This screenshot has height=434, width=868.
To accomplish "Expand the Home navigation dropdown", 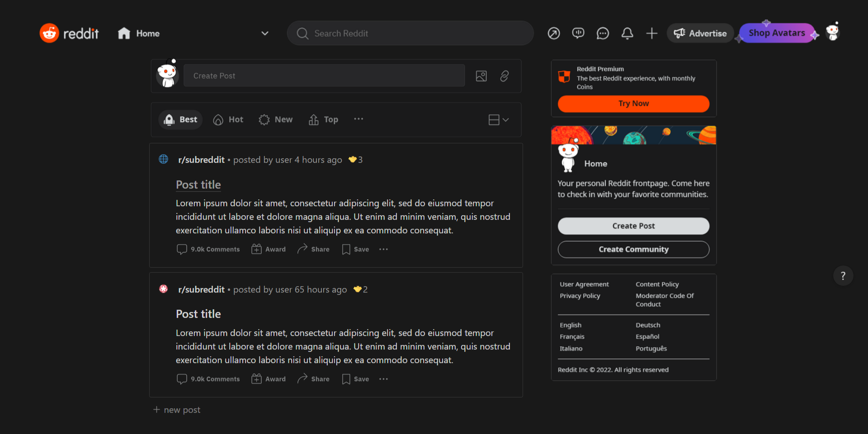I will point(265,33).
